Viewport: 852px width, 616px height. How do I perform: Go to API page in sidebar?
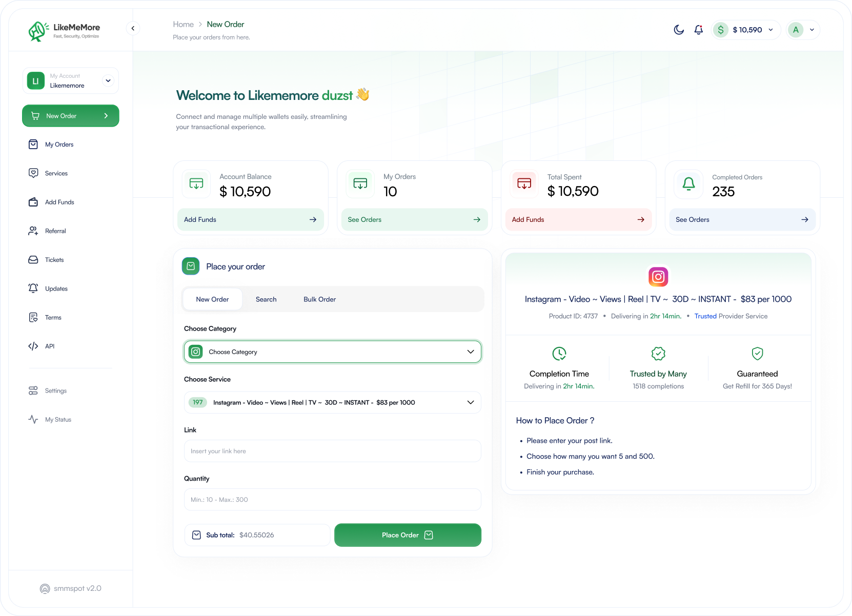pyautogui.click(x=50, y=346)
